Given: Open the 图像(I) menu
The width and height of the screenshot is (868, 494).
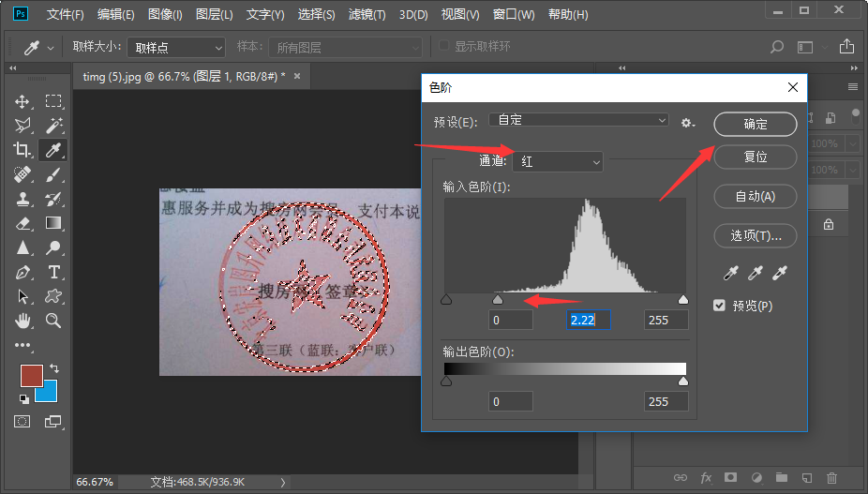Looking at the screenshot, I should [165, 14].
